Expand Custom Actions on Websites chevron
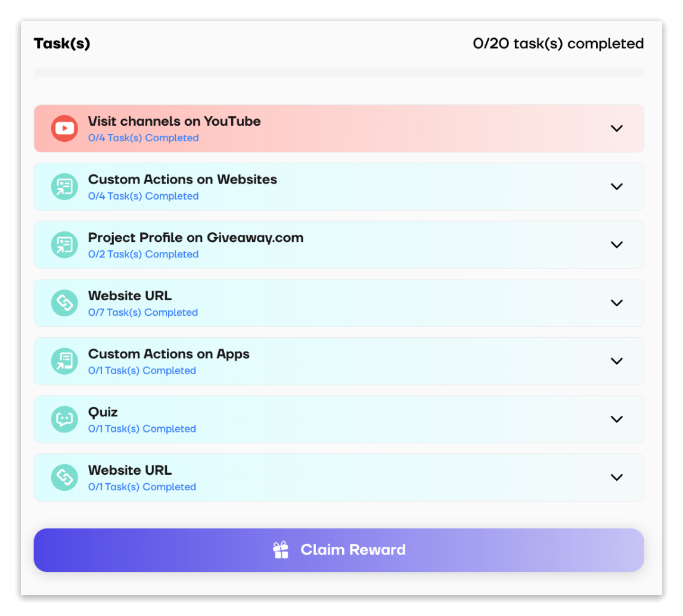This screenshot has width=683, height=616. 617,186
